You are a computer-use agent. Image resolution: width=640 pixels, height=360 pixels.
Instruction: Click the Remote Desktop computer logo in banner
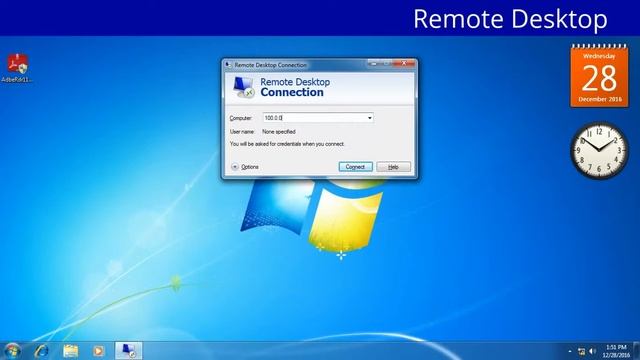244,87
